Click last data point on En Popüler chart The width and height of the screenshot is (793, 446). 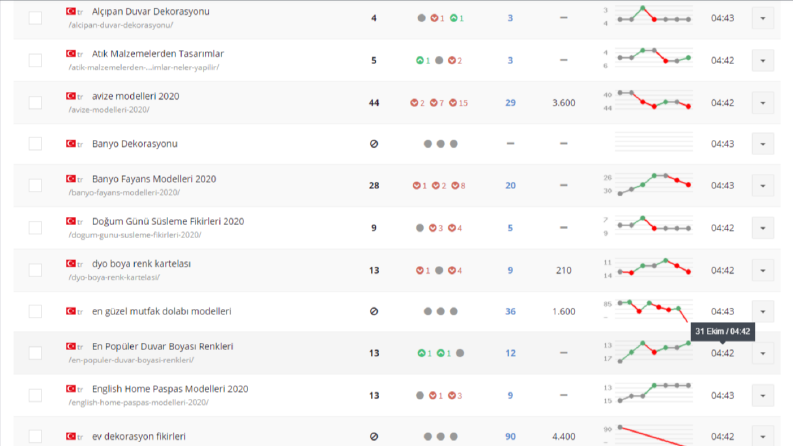[x=688, y=343]
